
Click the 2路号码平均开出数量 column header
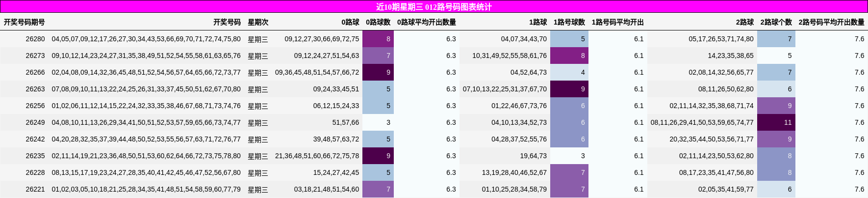(x=831, y=22)
